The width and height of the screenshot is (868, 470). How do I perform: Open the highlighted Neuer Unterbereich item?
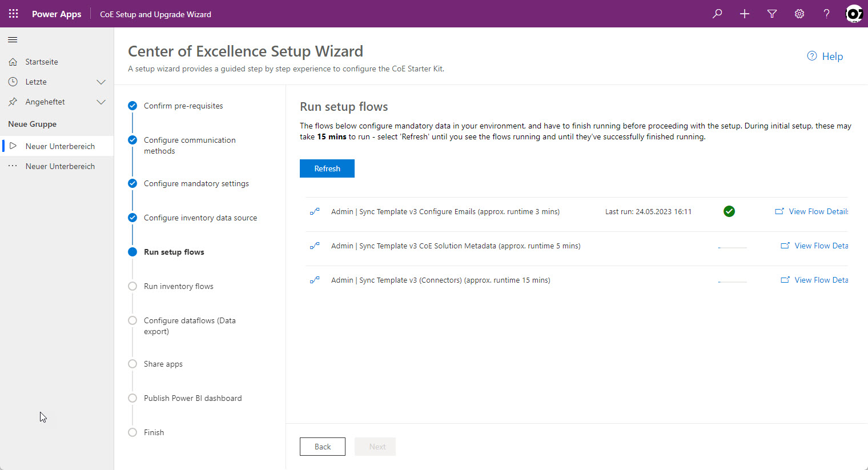[x=57, y=146]
